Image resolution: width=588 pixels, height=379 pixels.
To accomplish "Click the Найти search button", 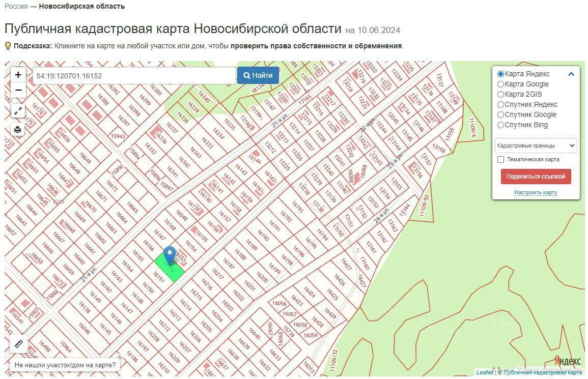I will pyautogui.click(x=258, y=75).
